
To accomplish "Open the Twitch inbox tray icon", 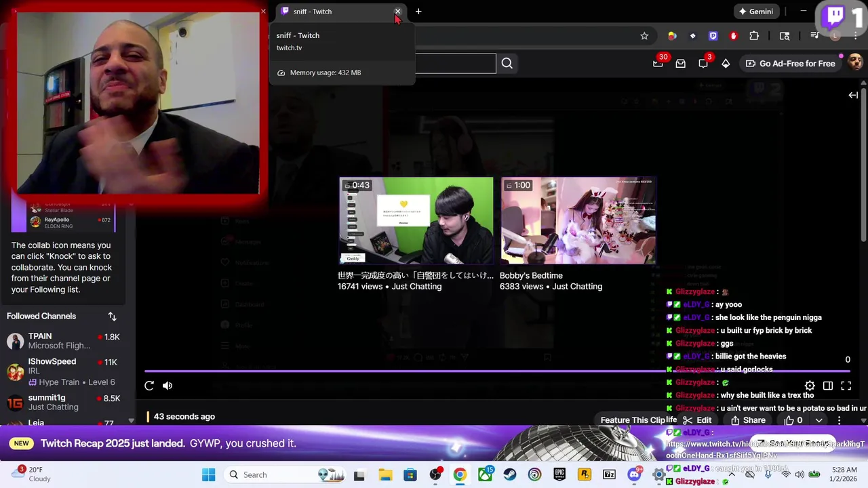I will [x=680, y=64].
